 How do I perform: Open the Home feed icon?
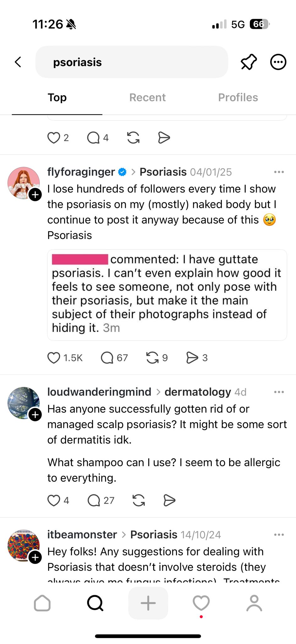point(42,603)
